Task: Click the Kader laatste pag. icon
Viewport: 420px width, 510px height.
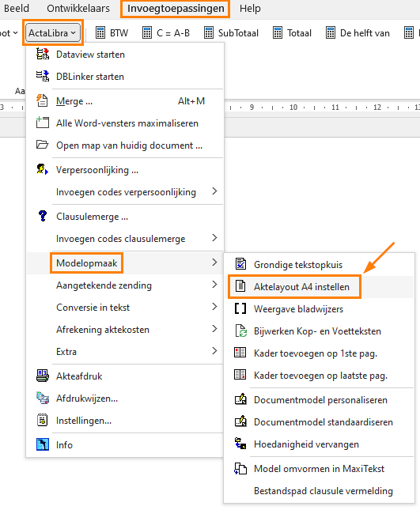Action: point(240,375)
